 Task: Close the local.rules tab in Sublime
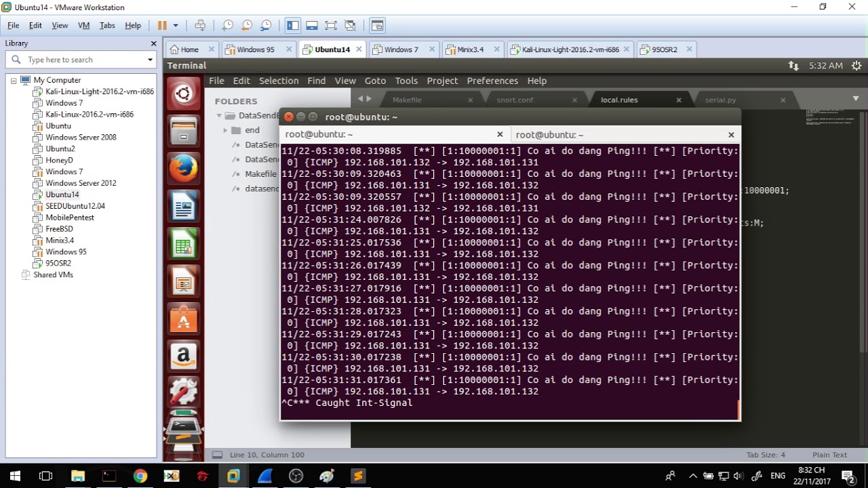(x=679, y=100)
